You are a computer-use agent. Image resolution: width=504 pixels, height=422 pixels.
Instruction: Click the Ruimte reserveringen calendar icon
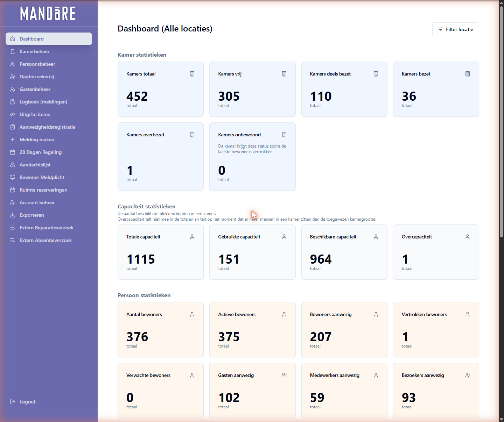(x=13, y=190)
